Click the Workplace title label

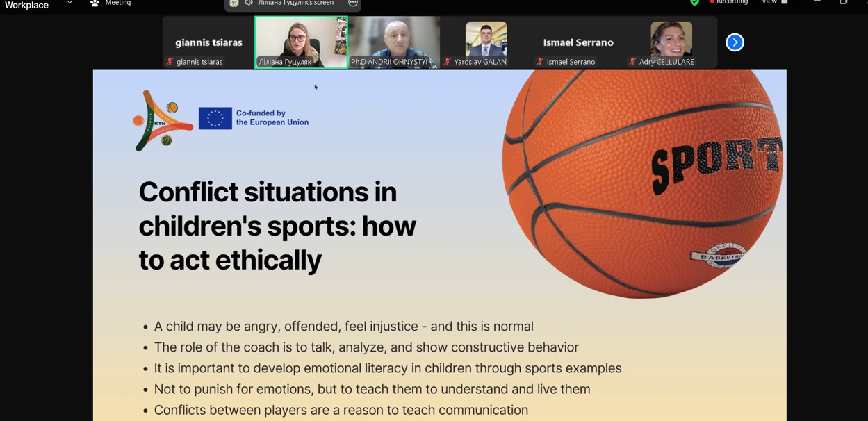[27, 5]
